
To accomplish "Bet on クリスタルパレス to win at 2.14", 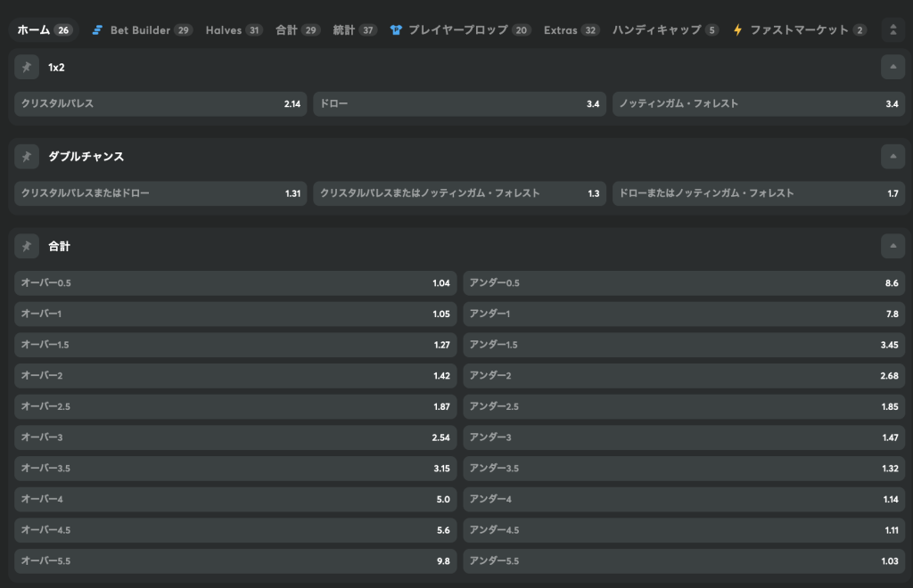I will tap(160, 104).
